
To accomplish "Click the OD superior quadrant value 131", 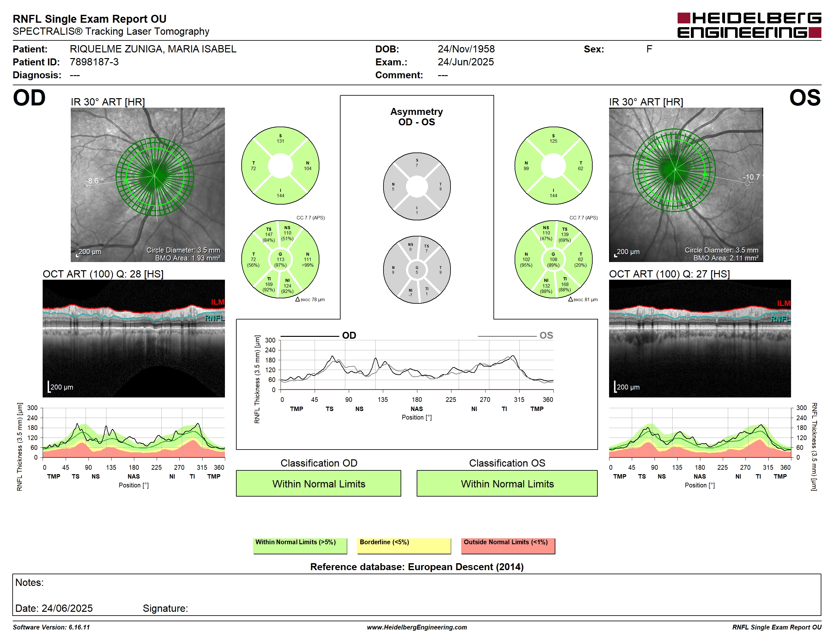I will pyautogui.click(x=280, y=141).
